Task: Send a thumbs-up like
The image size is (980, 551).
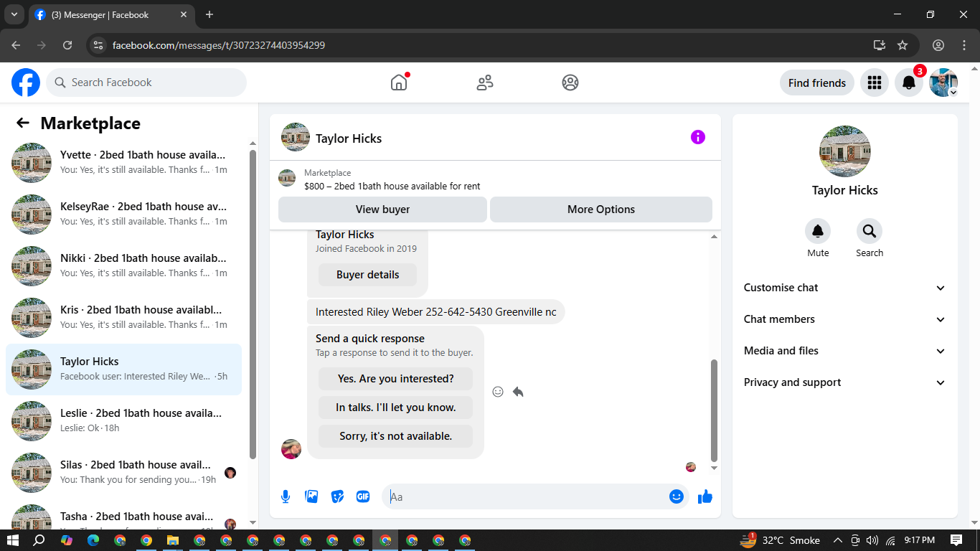Action: [705, 496]
